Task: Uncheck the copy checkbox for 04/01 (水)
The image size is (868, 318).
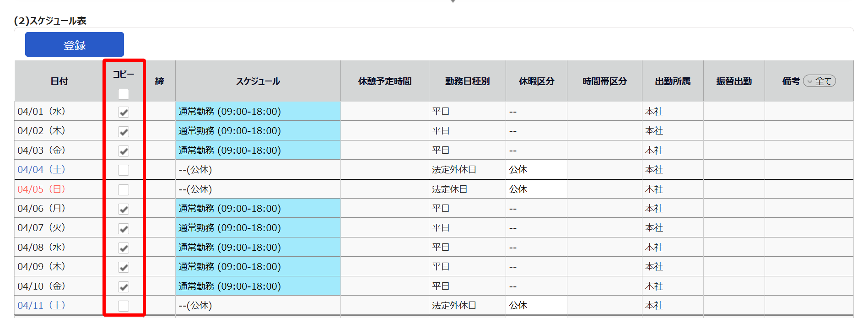Action: click(124, 112)
